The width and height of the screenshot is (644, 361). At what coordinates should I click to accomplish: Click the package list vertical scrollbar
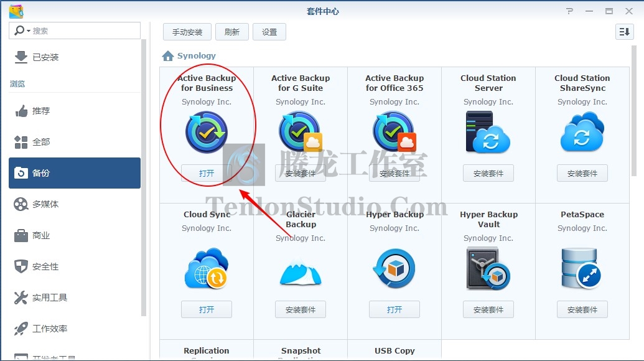tap(633, 111)
